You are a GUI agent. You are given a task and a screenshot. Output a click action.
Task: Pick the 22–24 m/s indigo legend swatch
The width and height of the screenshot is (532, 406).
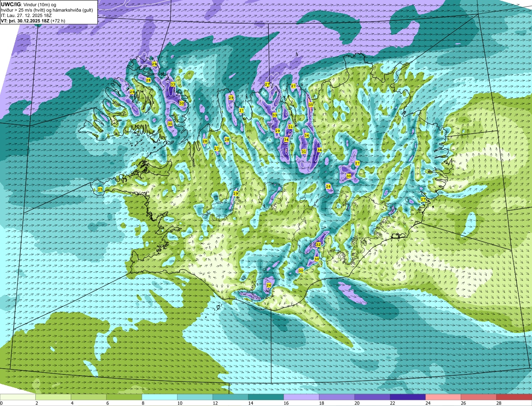pyautogui.click(x=408, y=397)
